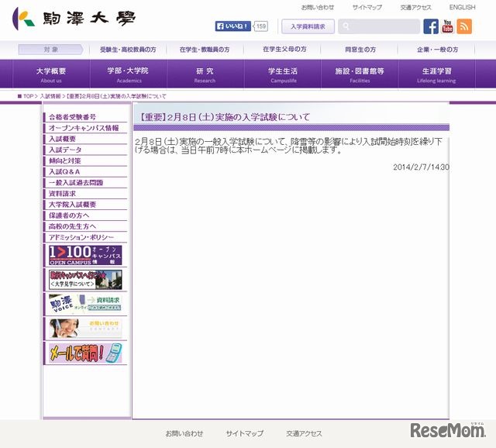Image resolution: width=496 pixels, height=448 pixels.
Task: Open 施設・図書館等 Facilities menu
Action: [x=360, y=74]
